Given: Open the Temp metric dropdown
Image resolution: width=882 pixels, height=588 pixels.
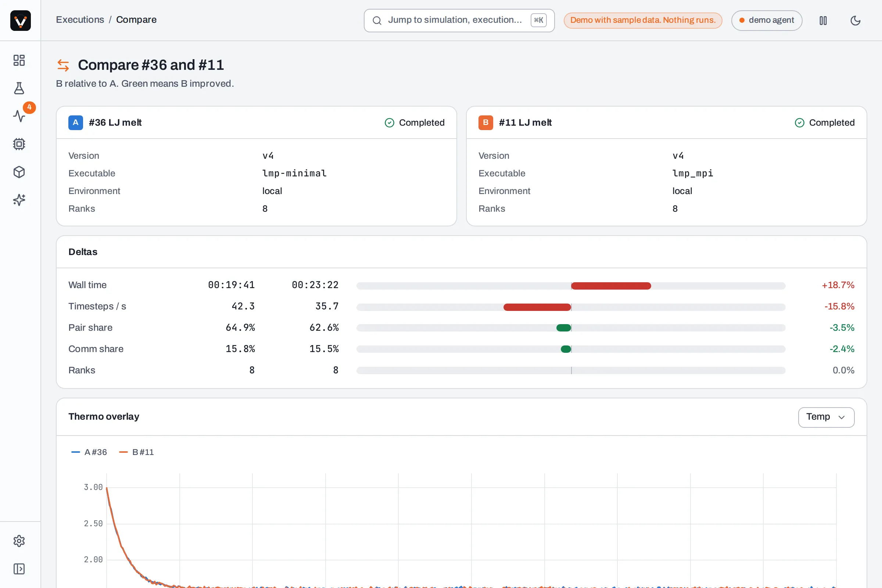Looking at the screenshot, I should click(826, 417).
